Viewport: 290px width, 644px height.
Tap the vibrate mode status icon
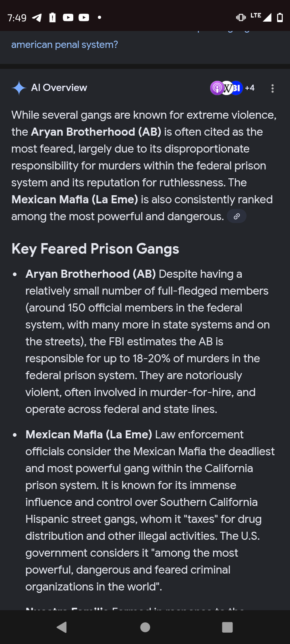point(241,17)
